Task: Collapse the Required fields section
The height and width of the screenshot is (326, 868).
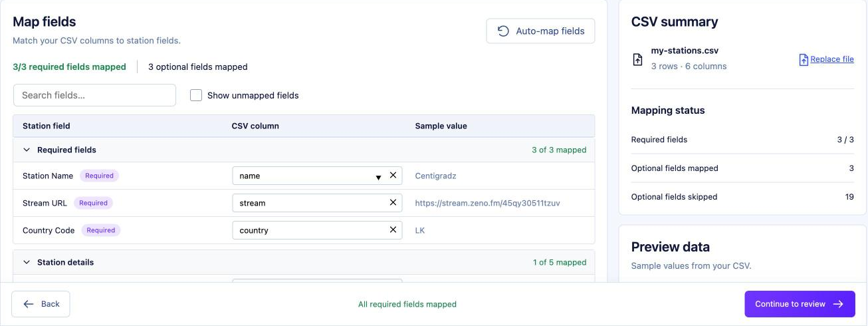Action: tap(27, 150)
